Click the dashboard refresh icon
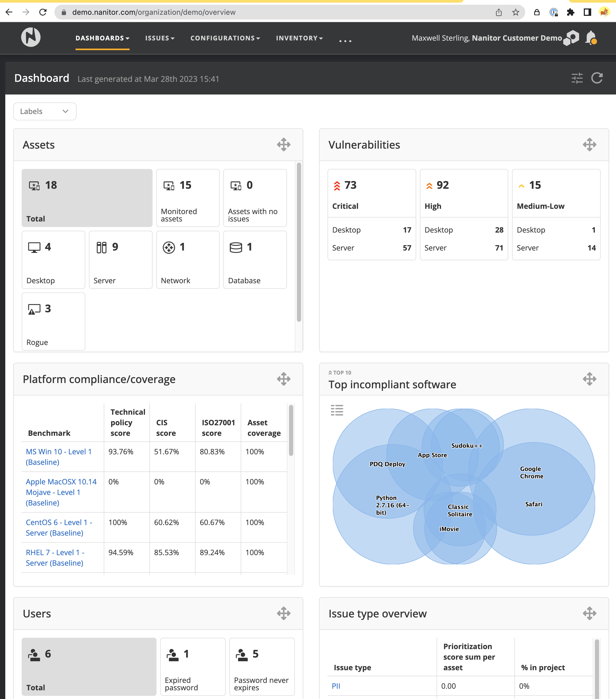The height and width of the screenshot is (699, 616). tap(597, 78)
